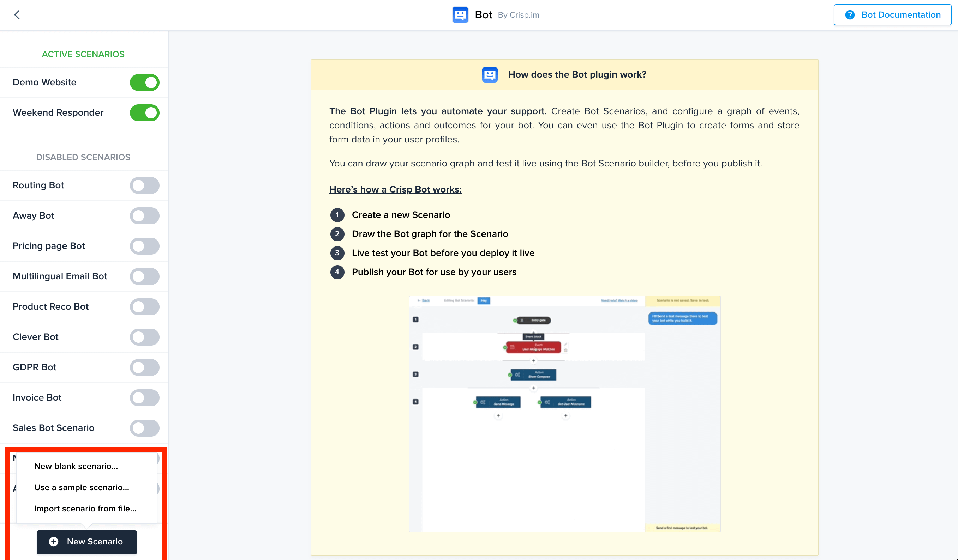Click the plus icon on New Scenario

pyautogui.click(x=54, y=541)
